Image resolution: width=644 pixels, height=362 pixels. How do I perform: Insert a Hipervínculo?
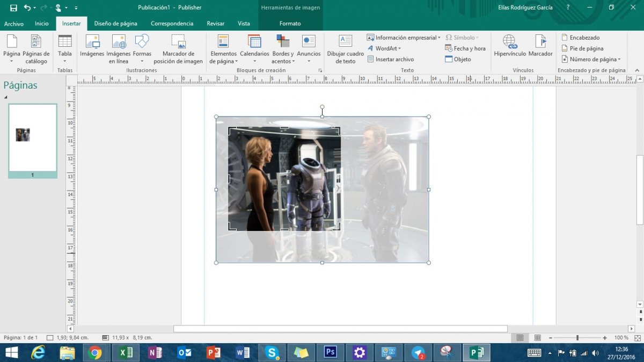click(510, 47)
